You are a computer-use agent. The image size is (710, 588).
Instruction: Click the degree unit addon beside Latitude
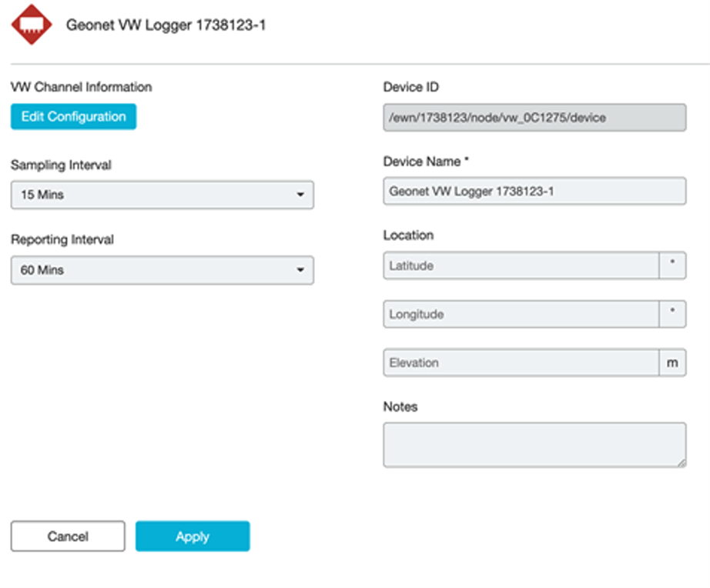[672, 266]
